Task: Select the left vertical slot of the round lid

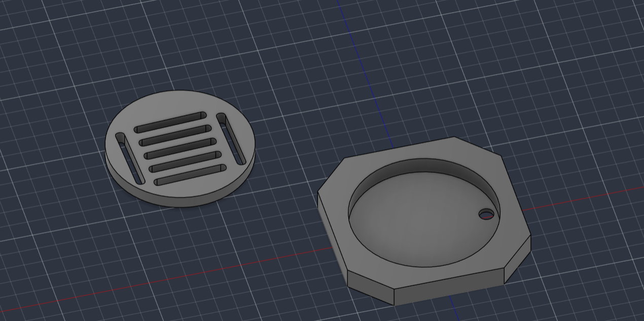Action: (129, 158)
